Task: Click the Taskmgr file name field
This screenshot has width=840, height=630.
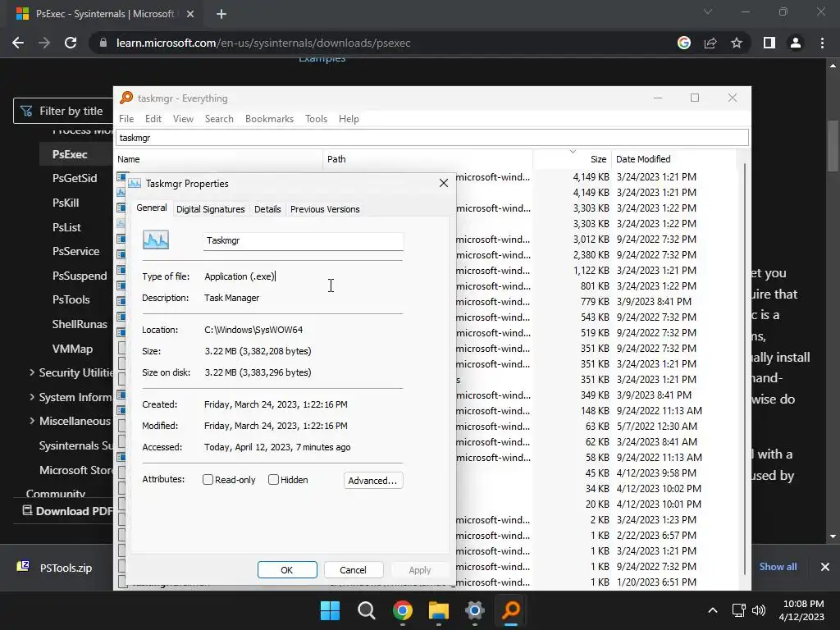Action: pos(304,240)
